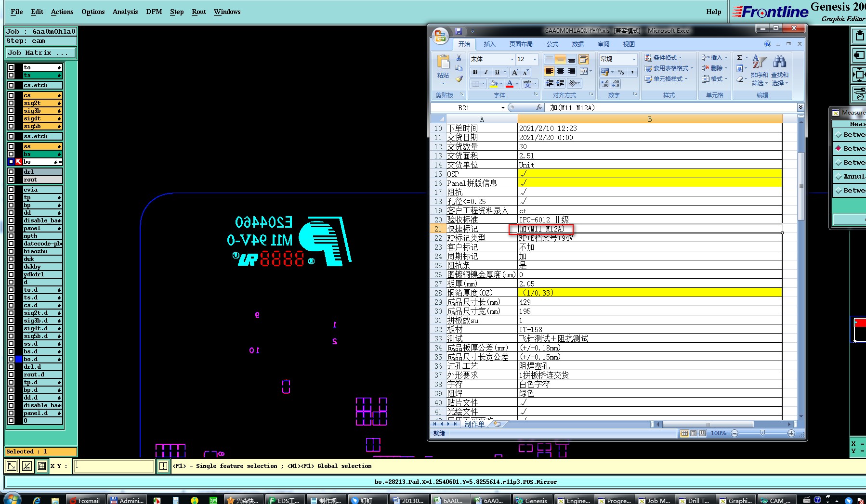
Task: Click the Decrease Decimal icon
Action: pos(616,84)
